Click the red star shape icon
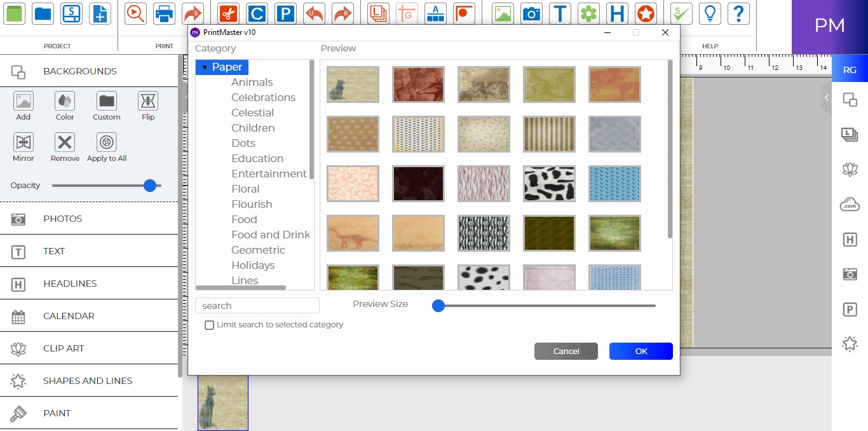The image size is (868, 431). [646, 13]
